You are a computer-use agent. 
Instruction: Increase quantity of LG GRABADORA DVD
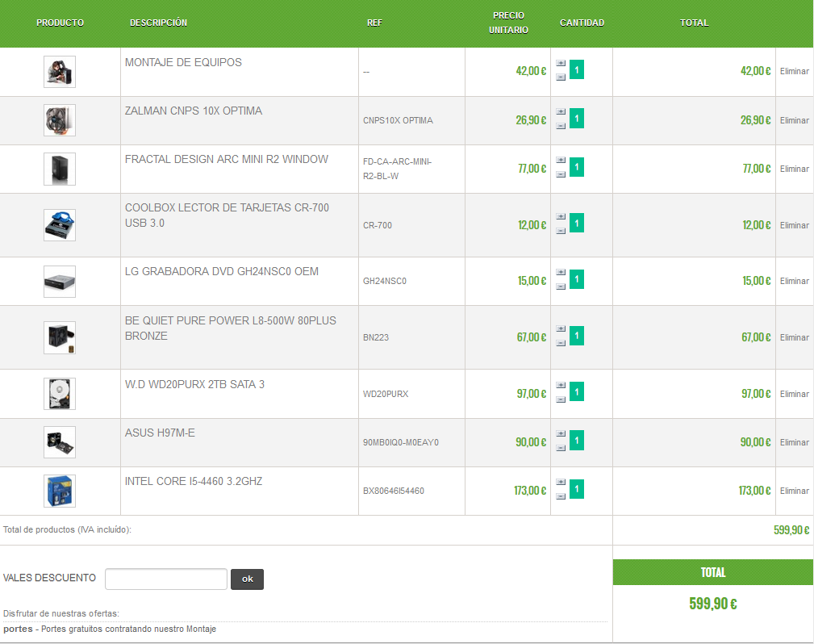[x=561, y=272]
